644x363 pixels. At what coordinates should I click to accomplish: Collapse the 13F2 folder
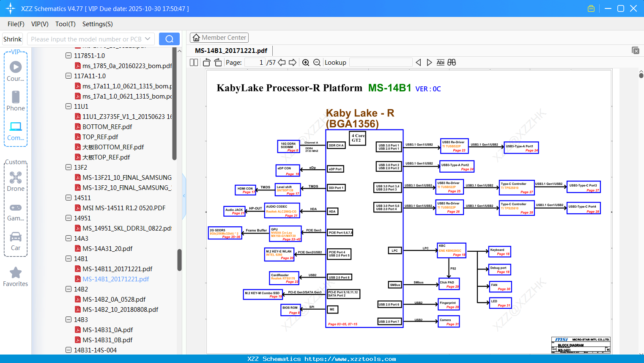point(69,167)
